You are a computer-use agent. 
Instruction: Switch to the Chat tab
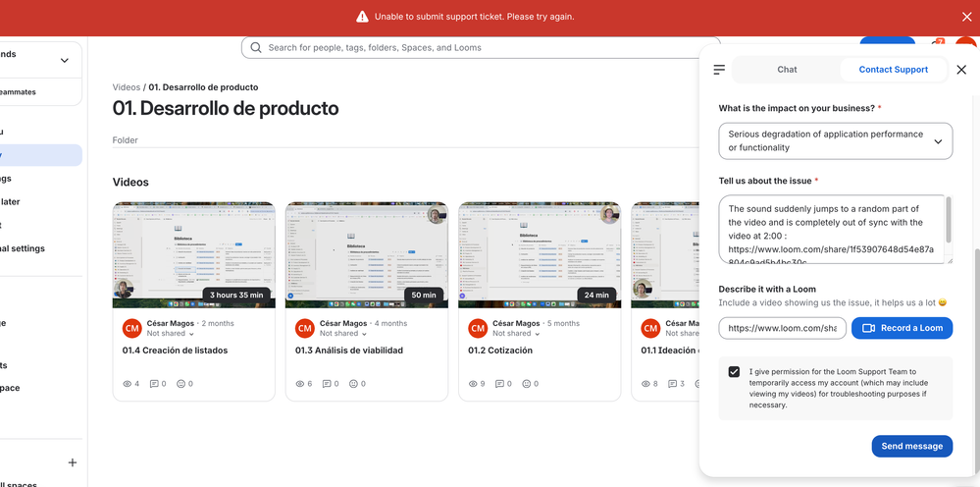pos(786,70)
